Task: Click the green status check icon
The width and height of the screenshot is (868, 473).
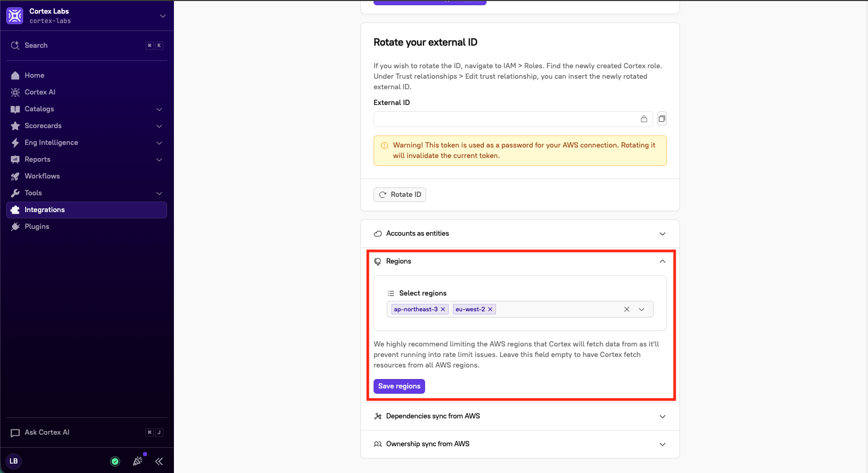Action: click(x=115, y=461)
